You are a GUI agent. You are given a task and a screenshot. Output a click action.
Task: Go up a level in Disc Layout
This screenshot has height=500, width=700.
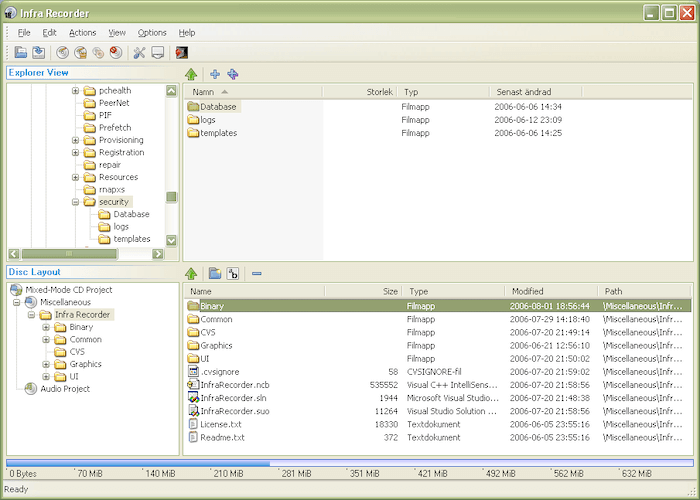tap(191, 273)
